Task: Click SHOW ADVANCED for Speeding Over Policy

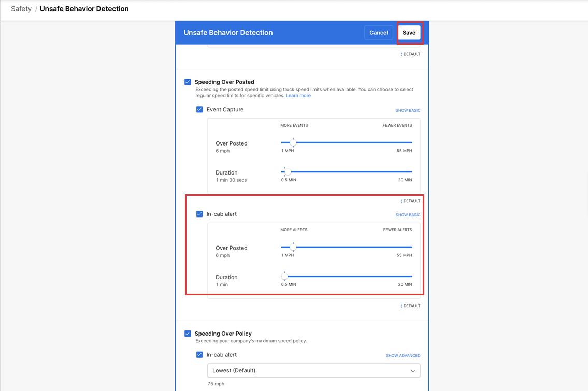Action: [403, 356]
